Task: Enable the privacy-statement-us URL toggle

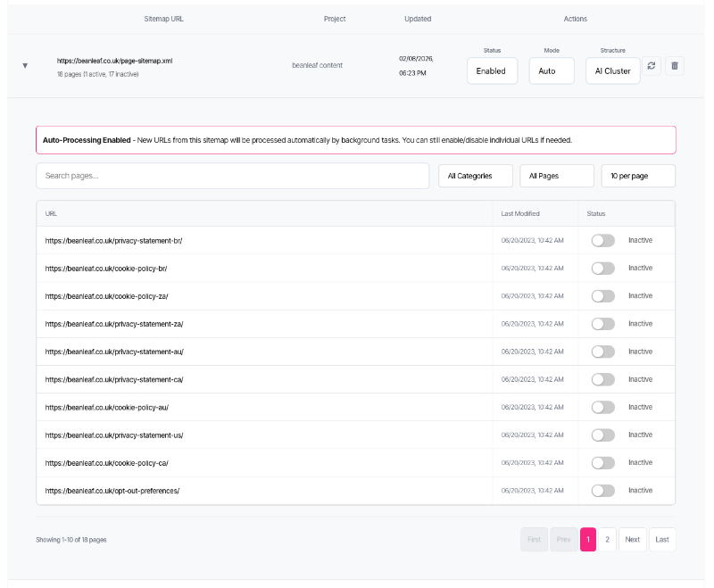Action: 603,435
